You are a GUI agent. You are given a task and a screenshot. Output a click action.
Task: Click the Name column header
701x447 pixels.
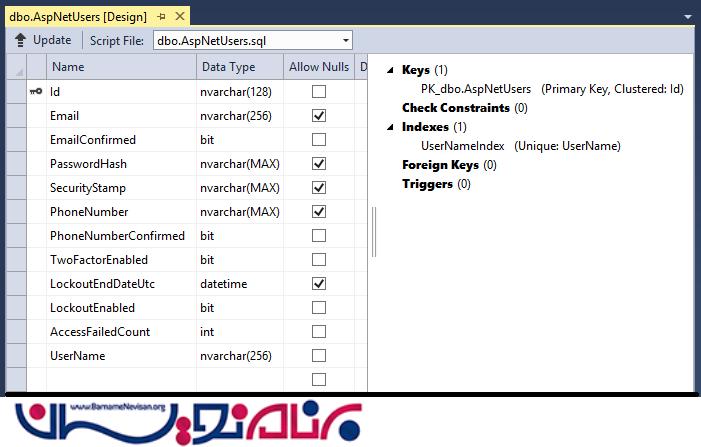tap(68, 67)
